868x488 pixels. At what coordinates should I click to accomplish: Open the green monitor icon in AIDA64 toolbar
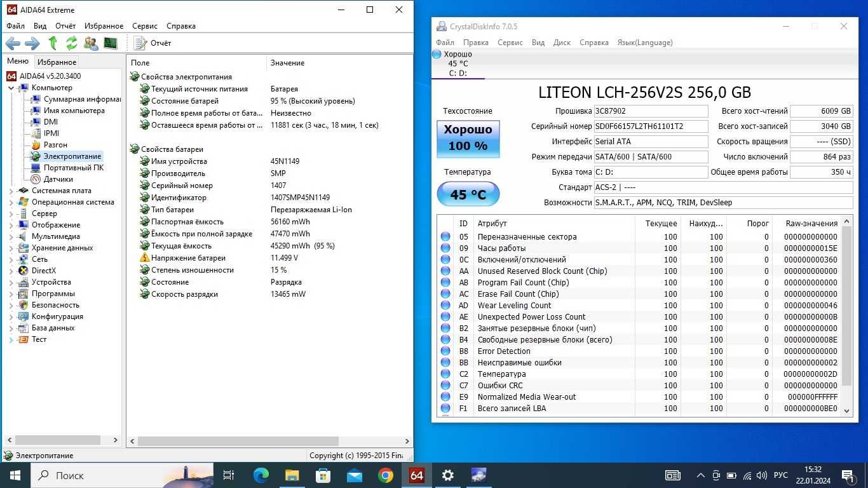point(111,43)
